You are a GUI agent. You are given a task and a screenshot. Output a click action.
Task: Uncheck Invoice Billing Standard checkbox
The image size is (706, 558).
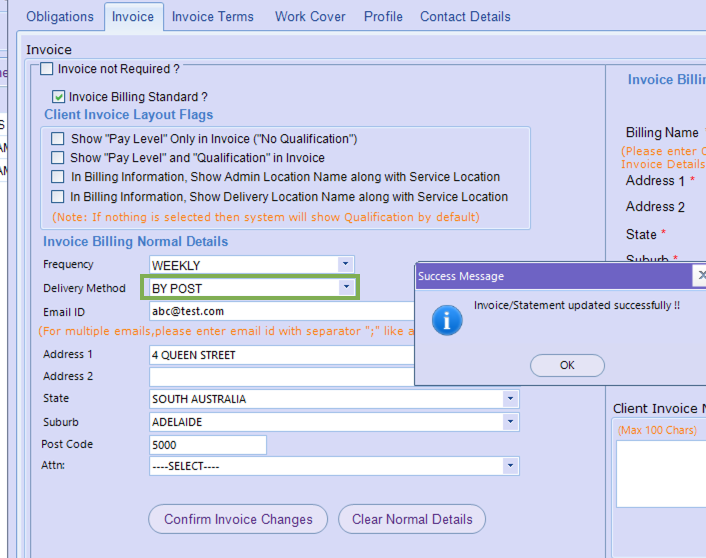[x=59, y=97]
